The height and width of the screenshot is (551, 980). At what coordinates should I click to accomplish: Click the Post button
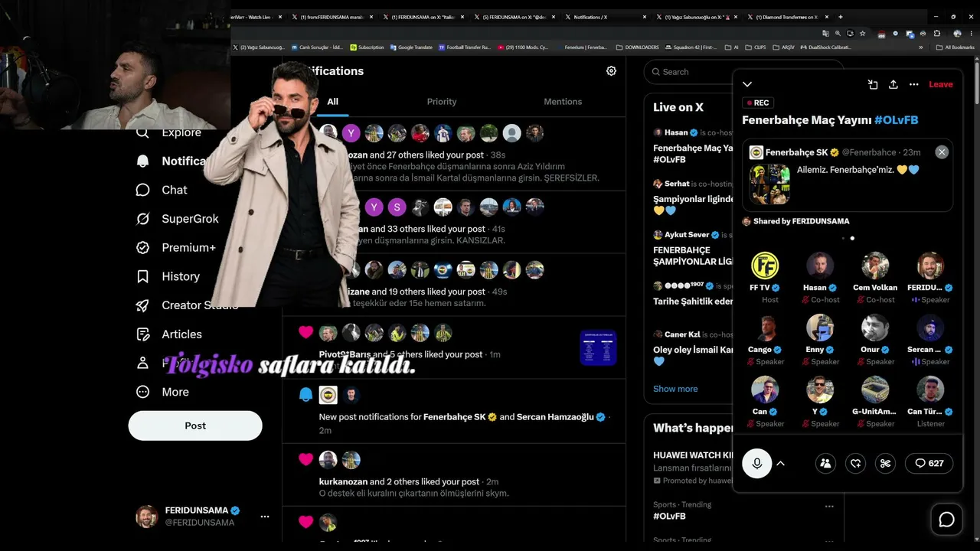195,425
